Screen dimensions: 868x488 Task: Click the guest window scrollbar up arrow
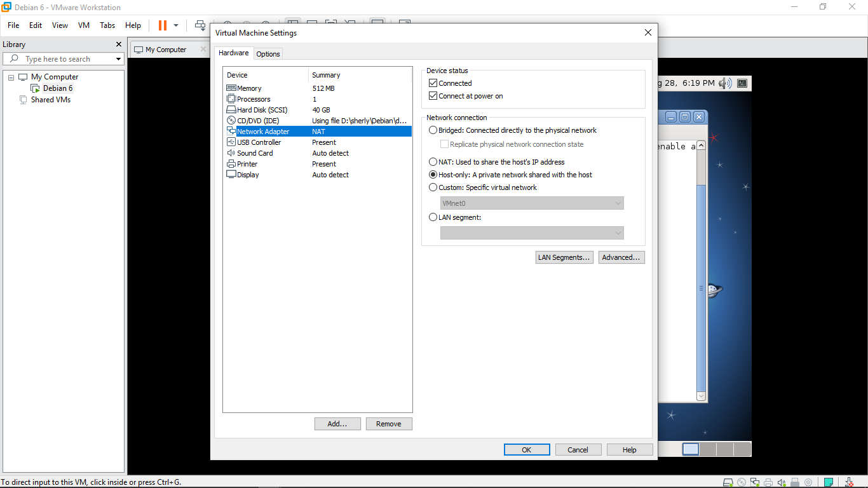coord(701,146)
